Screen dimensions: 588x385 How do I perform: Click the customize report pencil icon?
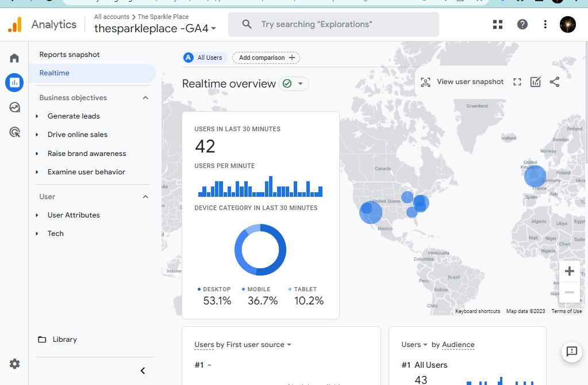(535, 82)
